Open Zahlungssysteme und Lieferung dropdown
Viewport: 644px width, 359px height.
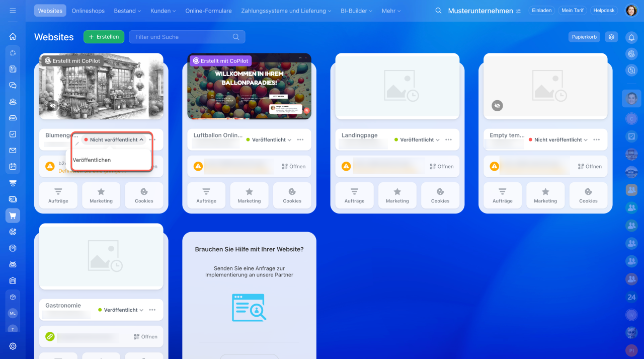click(286, 11)
